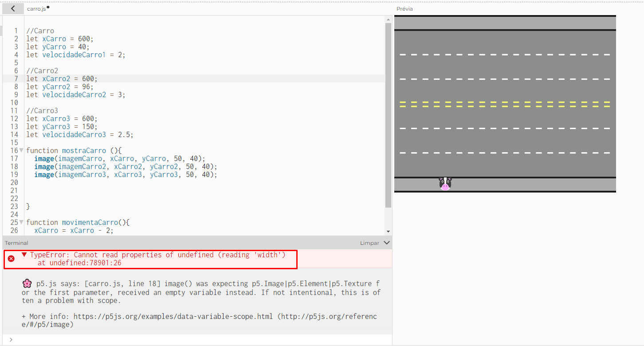644x346 pixels.
Task: Click the 'let yCarro2 = 96;' line
Action: pos(59,87)
